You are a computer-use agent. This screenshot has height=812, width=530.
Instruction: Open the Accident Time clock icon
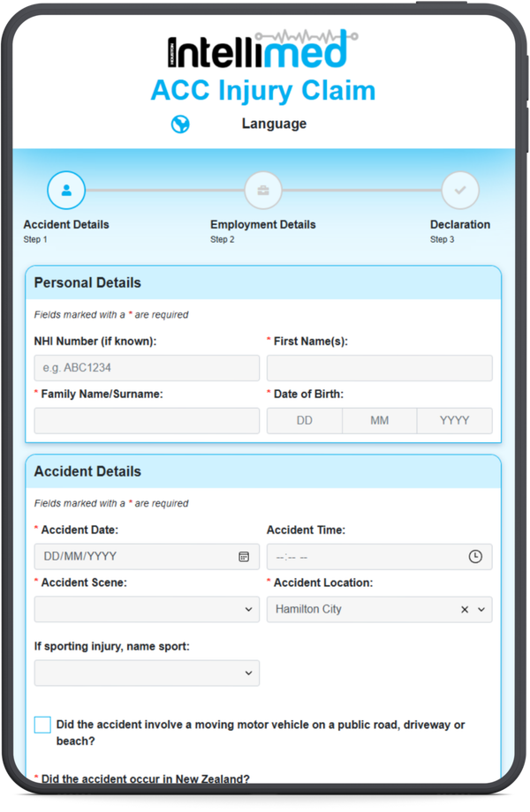tap(475, 557)
